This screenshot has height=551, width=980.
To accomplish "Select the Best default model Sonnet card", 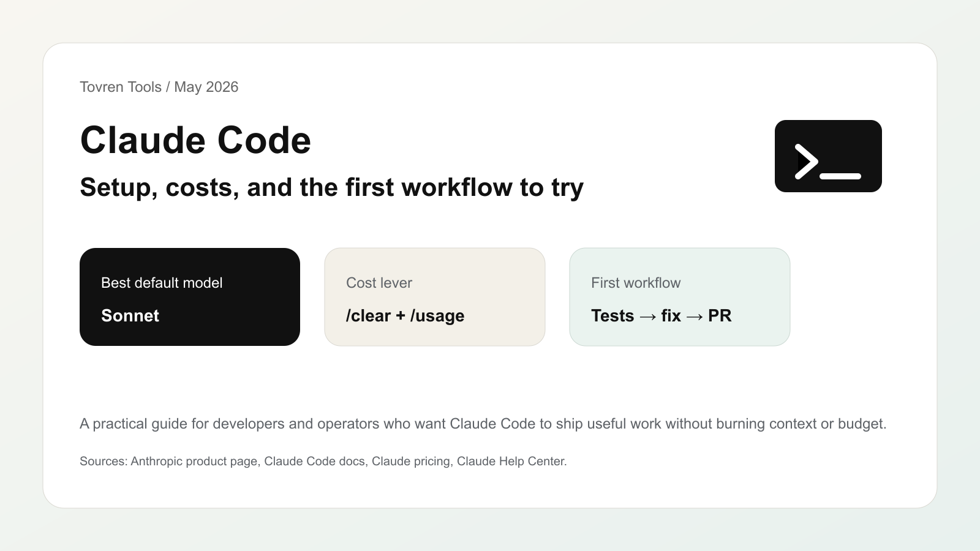I will pyautogui.click(x=190, y=297).
